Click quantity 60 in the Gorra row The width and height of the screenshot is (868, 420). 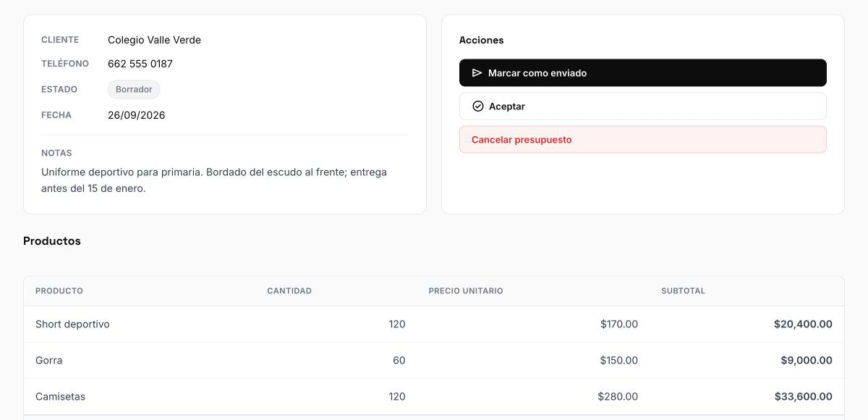coord(399,361)
